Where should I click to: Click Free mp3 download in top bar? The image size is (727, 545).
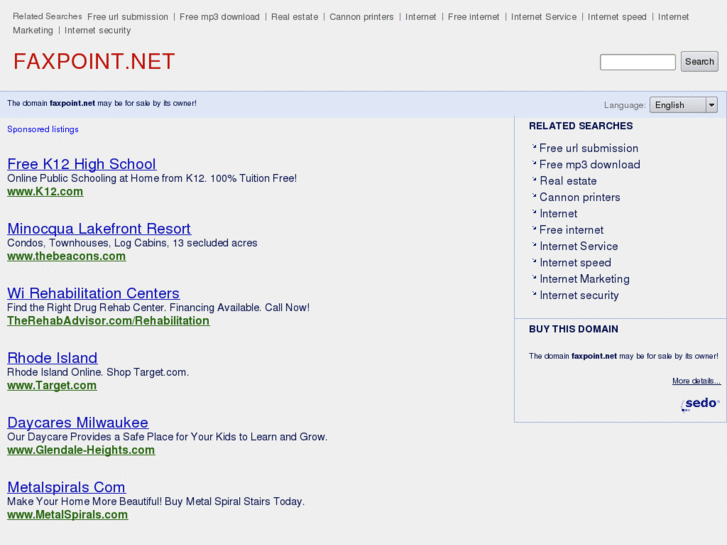coord(219,17)
